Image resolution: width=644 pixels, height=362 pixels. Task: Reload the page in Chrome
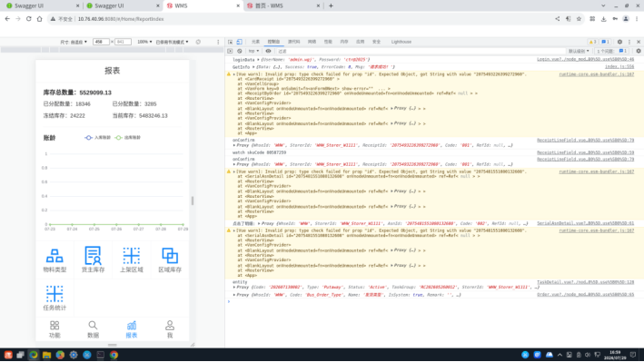(x=29, y=19)
